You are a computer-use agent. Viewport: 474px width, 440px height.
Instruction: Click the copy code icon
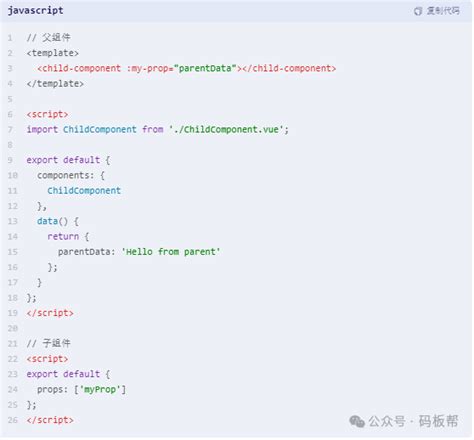pos(418,11)
